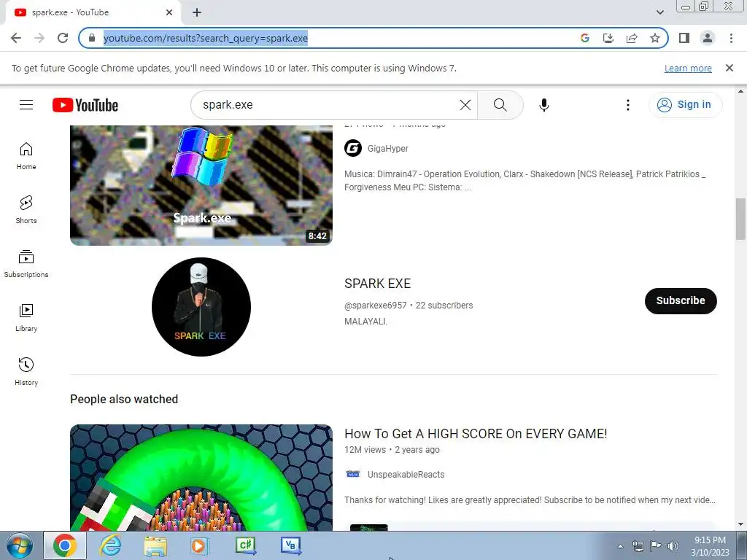Go to YouTube home via logo
The height and width of the screenshot is (560, 747).
pos(85,105)
